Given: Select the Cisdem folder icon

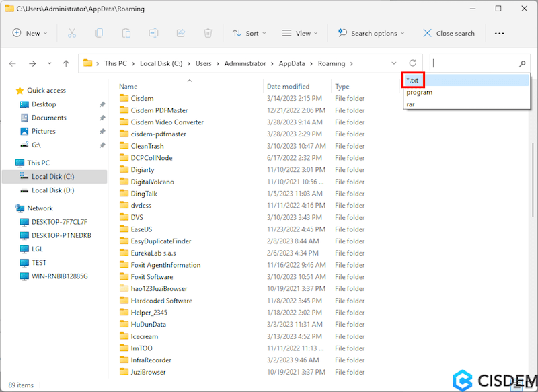Looking at the screenshot, I should point(124,98).
